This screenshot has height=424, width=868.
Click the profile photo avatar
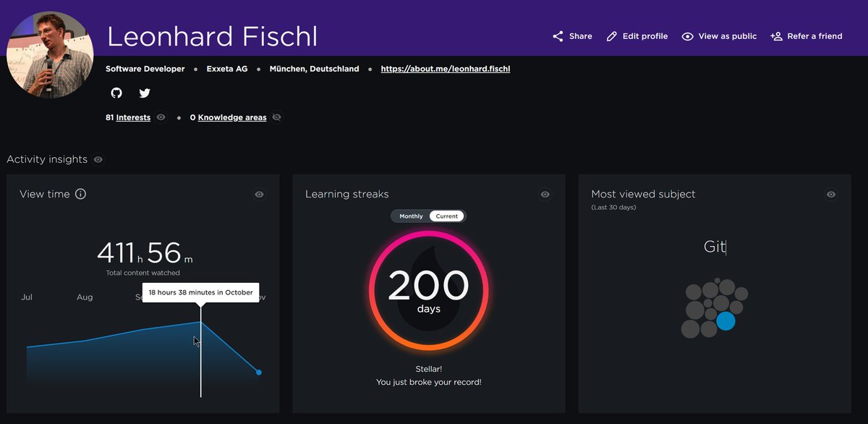click(50, 54)
